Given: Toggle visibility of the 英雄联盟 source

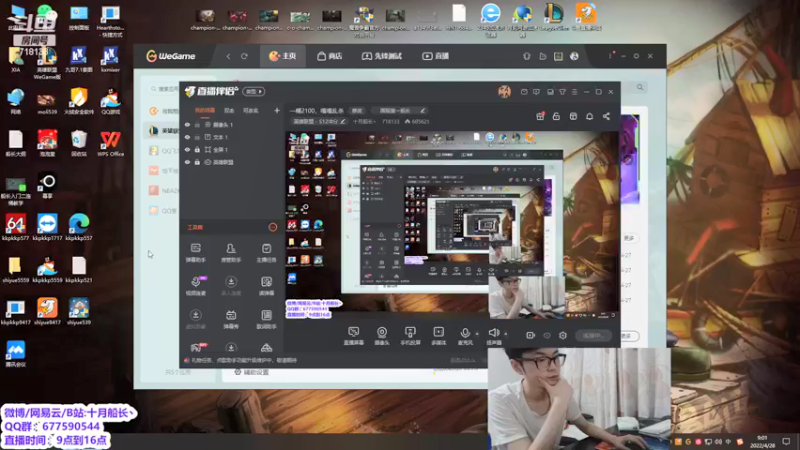Looking at the screenshot, I should 187,162.
